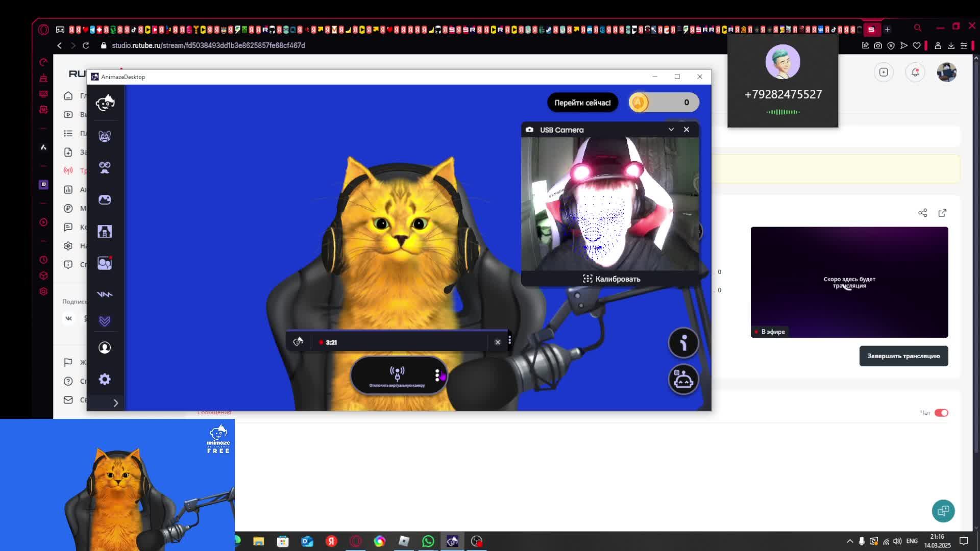
Task: Click Перейти сейчас! button
Action: 582,103
